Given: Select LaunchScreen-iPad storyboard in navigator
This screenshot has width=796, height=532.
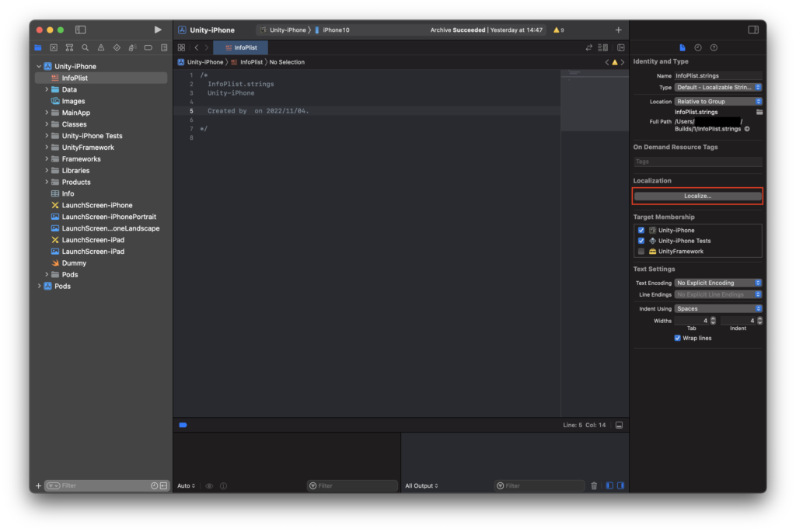Looking at the screenshot, I should click(93, 240).
